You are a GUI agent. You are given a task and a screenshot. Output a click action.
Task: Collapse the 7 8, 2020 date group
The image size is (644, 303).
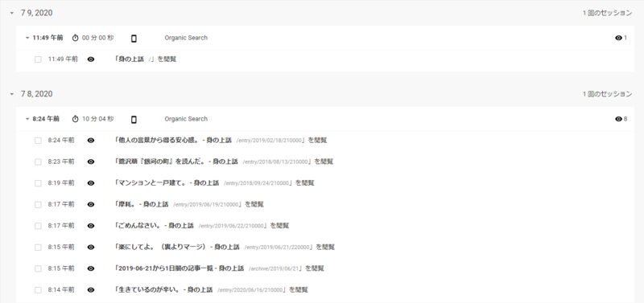coord(11,94)
